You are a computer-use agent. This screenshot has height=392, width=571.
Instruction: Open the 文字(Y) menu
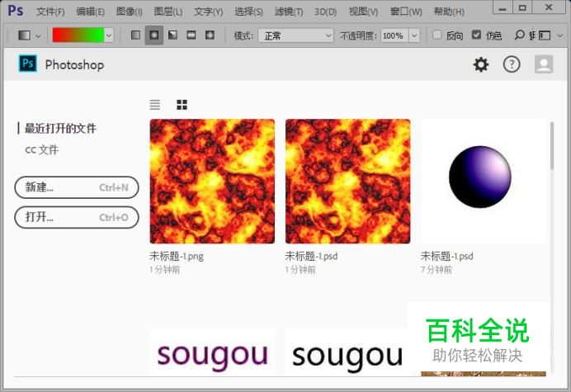[x=208, y=12]
